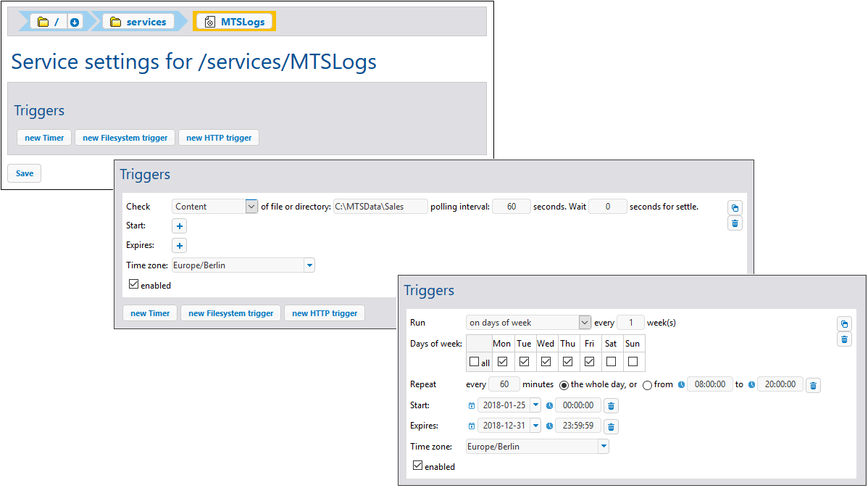This screenshot has width=868, height=488.
Task: Toggle the 'all' days checkbox
Action: 474,362
